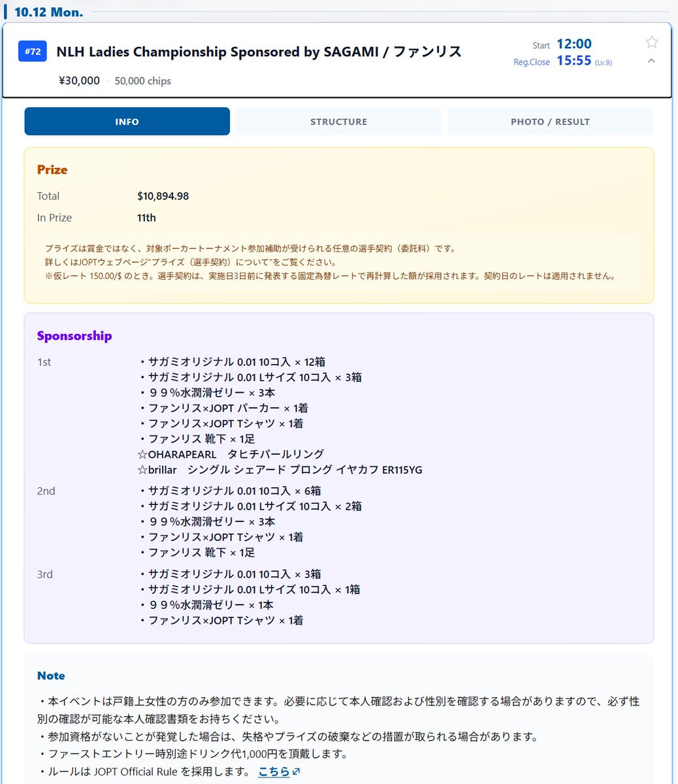Click the 2nd place sponsorship label
The height and width of the screenshot is (784, 678).
(46, 491)
